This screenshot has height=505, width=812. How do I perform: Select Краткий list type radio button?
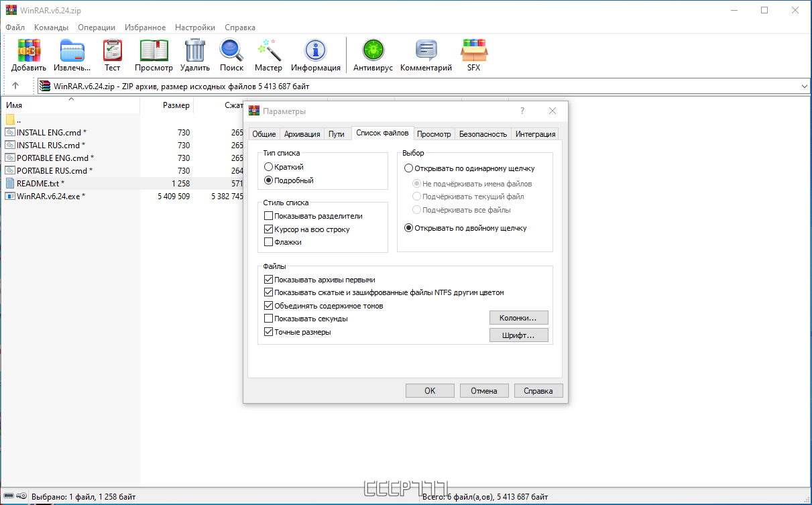coord(270,166)
